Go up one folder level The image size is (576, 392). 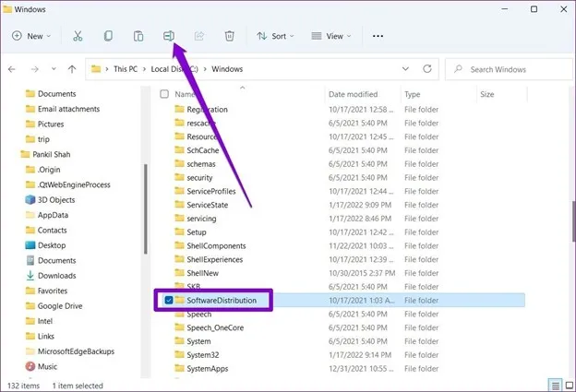click(x=71, y=69)
